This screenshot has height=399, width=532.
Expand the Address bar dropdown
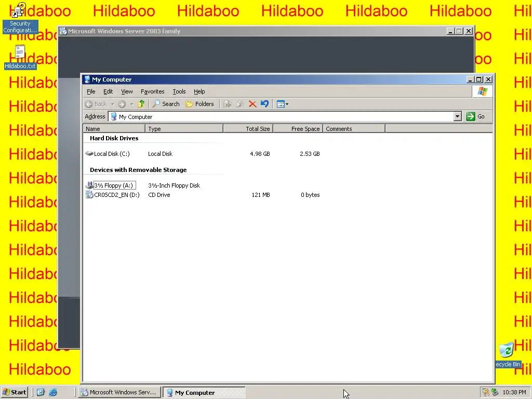click(x=457, y=116)
